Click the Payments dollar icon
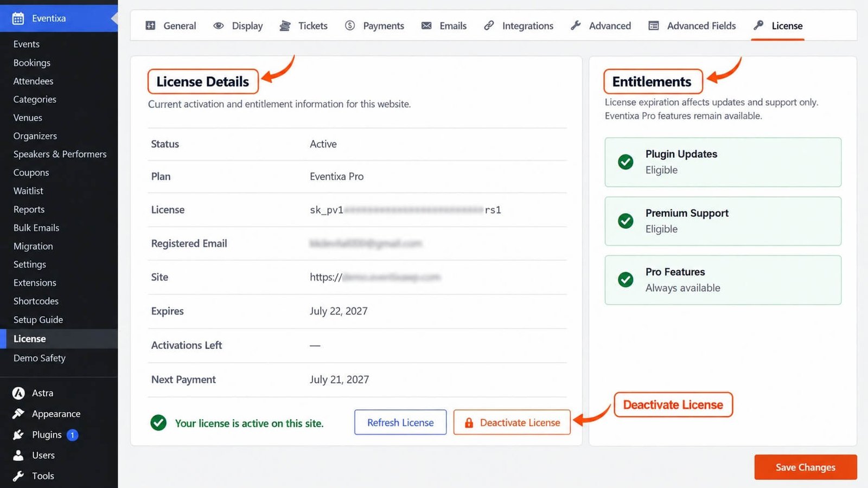Viewport: 868px width, 488px height. (350, 25)
